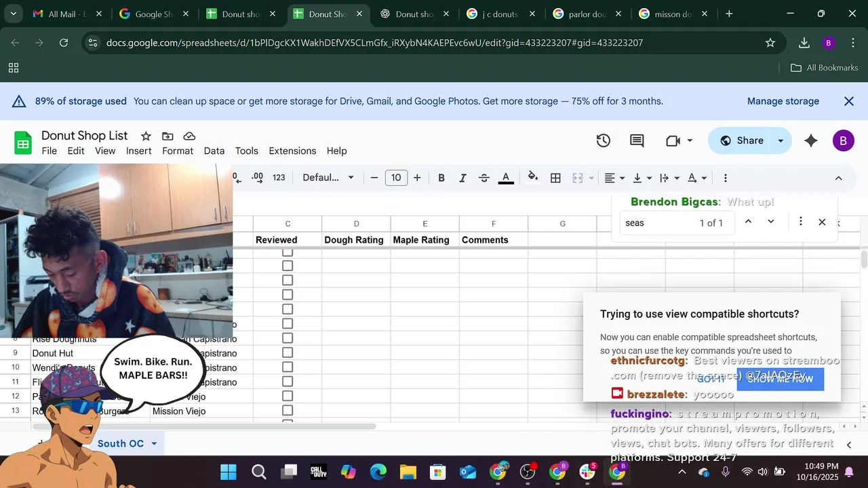Open the Data menu

[214, 150]
